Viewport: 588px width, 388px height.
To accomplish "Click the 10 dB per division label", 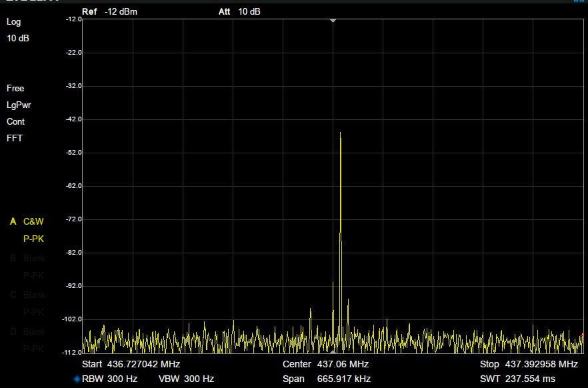I will point(17,38).
